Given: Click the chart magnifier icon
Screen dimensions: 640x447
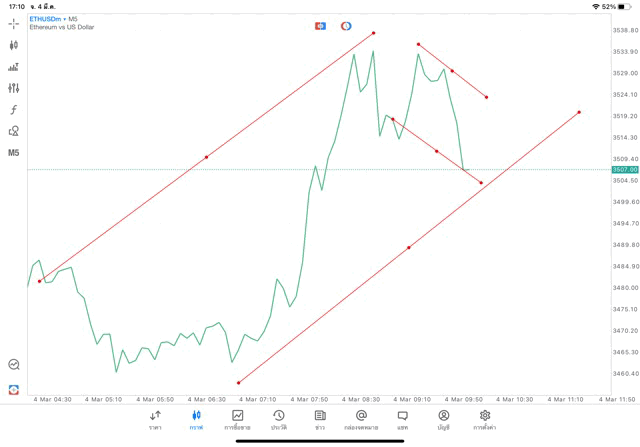Looking at the screenshot, I should [x=14, y=364].
